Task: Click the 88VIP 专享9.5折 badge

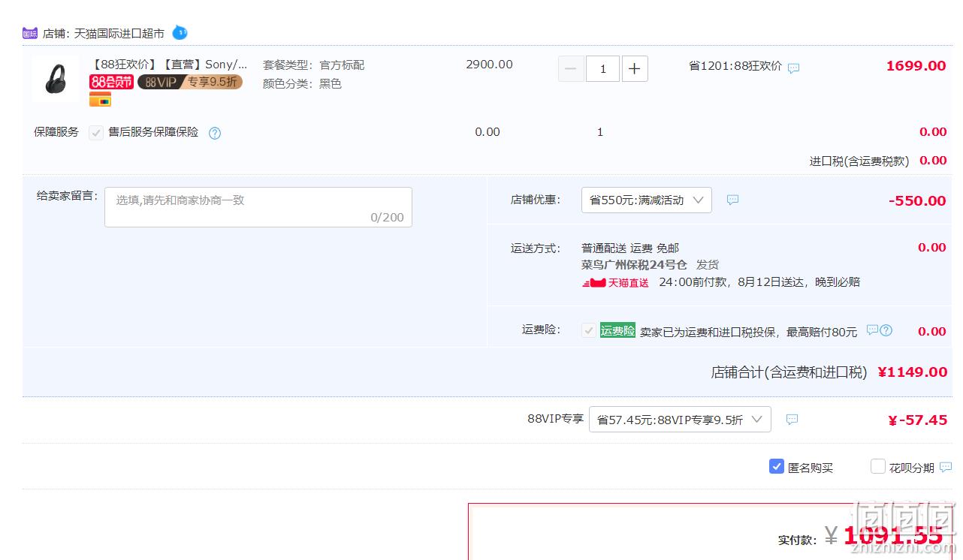Action: pyautogui.click(x=190, y=82)
